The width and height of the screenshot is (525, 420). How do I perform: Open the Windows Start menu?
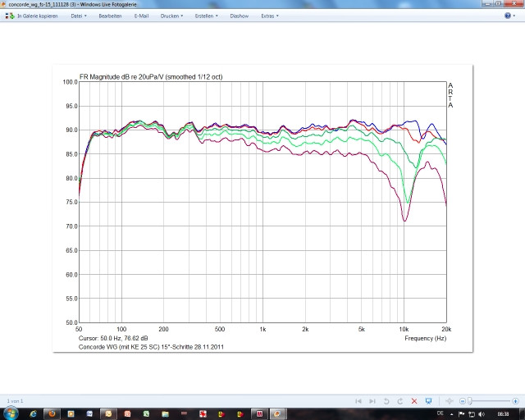pos(11,413)
